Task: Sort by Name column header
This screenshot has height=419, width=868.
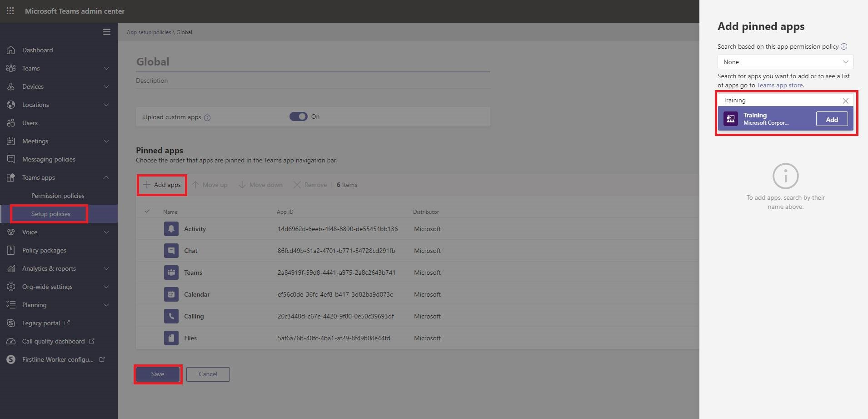Action: coord(170,212)
